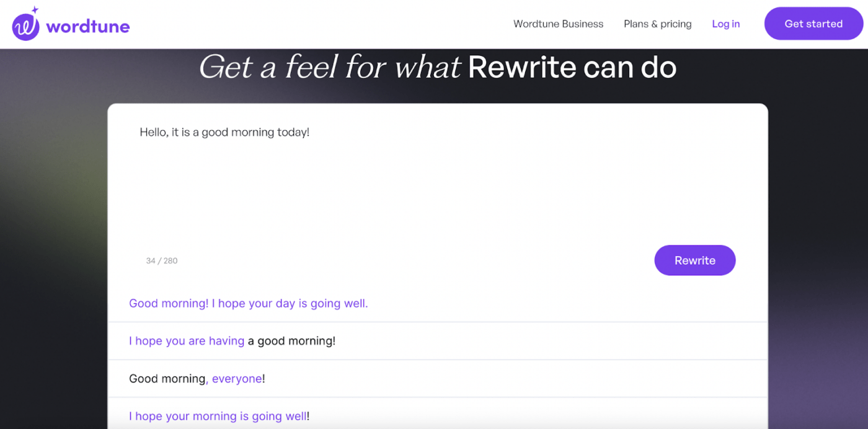
Task: Click the Log in link
Action: (x=725, y=24)
